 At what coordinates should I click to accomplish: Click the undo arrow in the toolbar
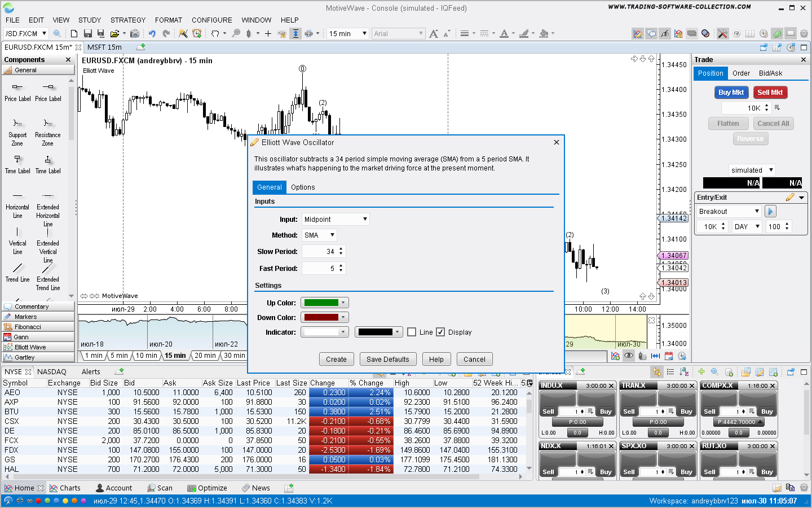152,34
